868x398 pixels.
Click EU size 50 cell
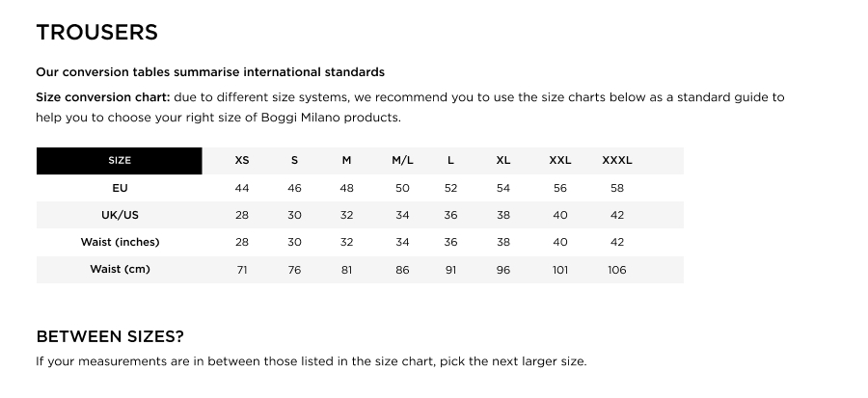tap(402, 188)
